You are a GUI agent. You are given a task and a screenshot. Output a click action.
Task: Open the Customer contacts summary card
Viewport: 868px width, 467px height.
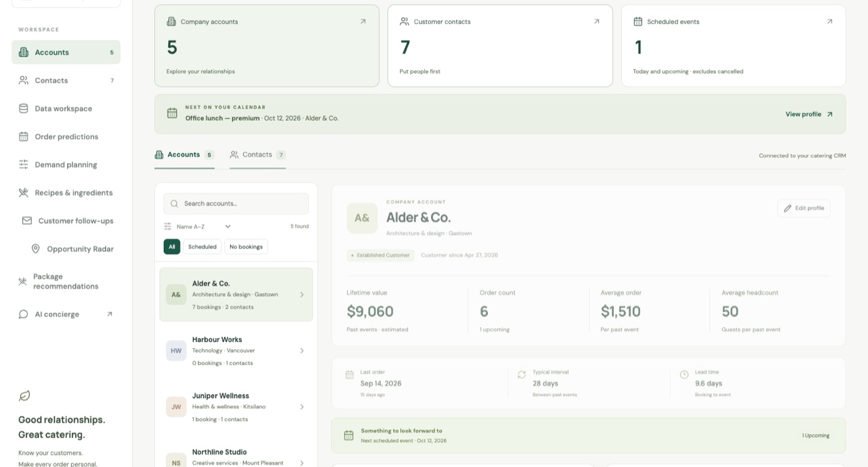pos(500,46)
